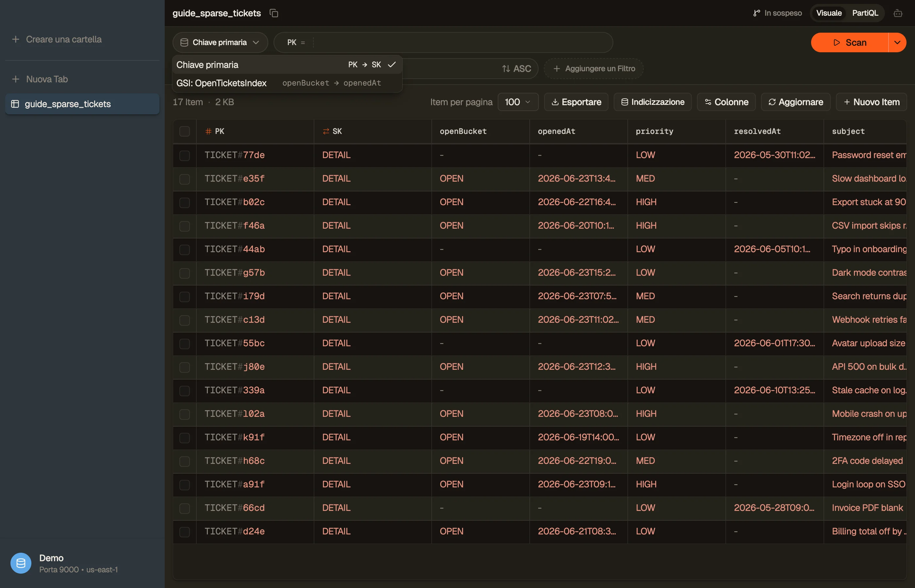Screen dimensions: 915x588
Task: Expand the Chiave primaria dropdown
Action: point(220,42)
